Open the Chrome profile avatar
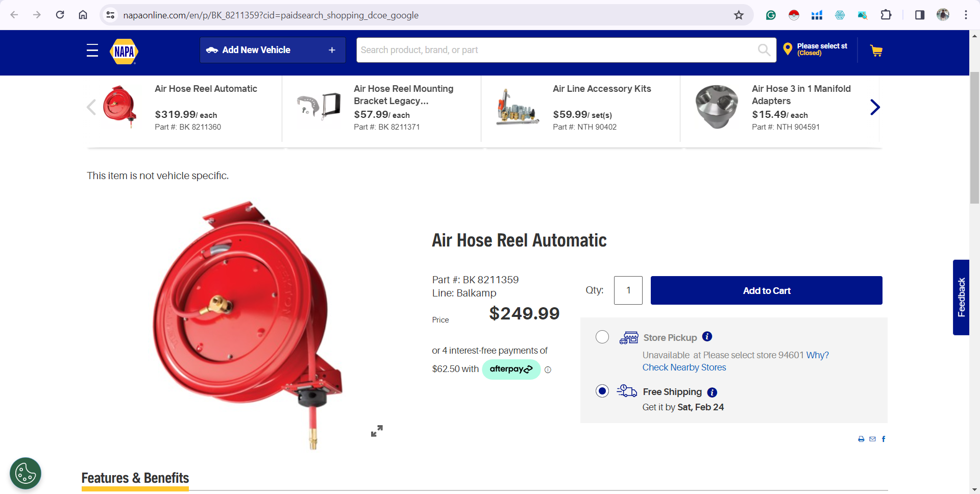Screen dimensions: 980x494 point(943,15)
